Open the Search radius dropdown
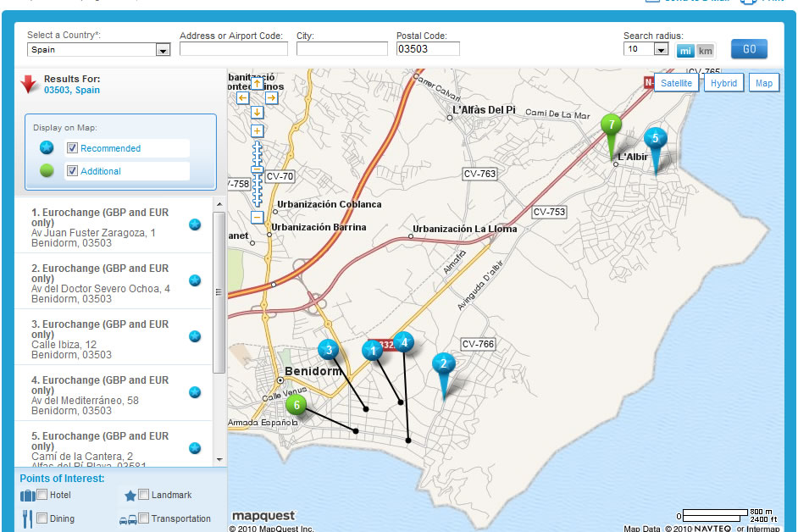Screen dimensions: 798x532 coord(646,49)
